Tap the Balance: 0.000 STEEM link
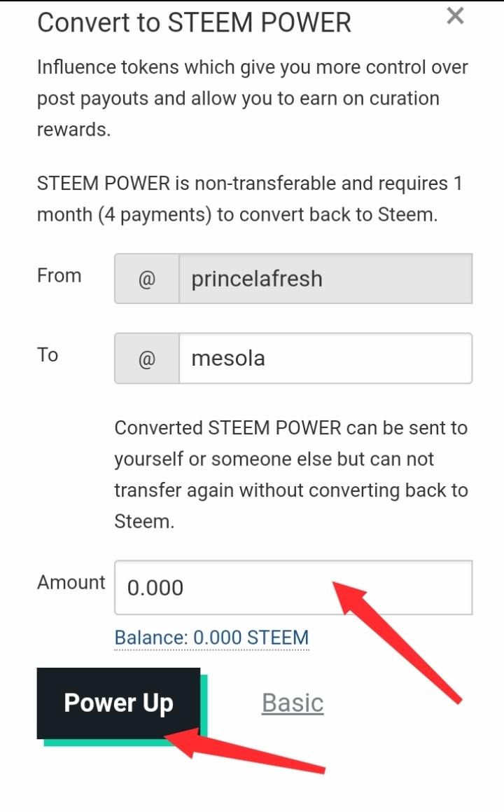Screen dimensions: 504x812 tap(211, 638)
